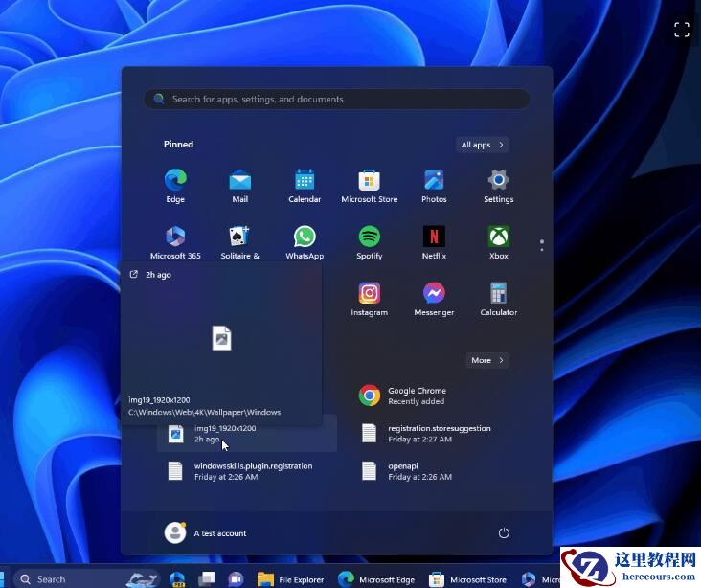
Task: Open Copilot preview taskbar icon
Action: pos(177,579)
